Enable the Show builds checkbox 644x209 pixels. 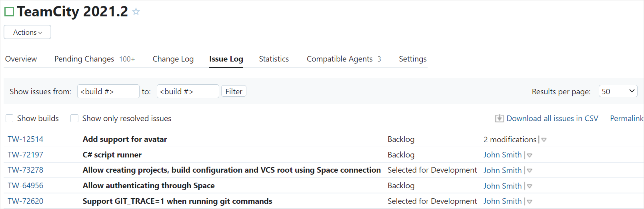(x=10, y=118)
